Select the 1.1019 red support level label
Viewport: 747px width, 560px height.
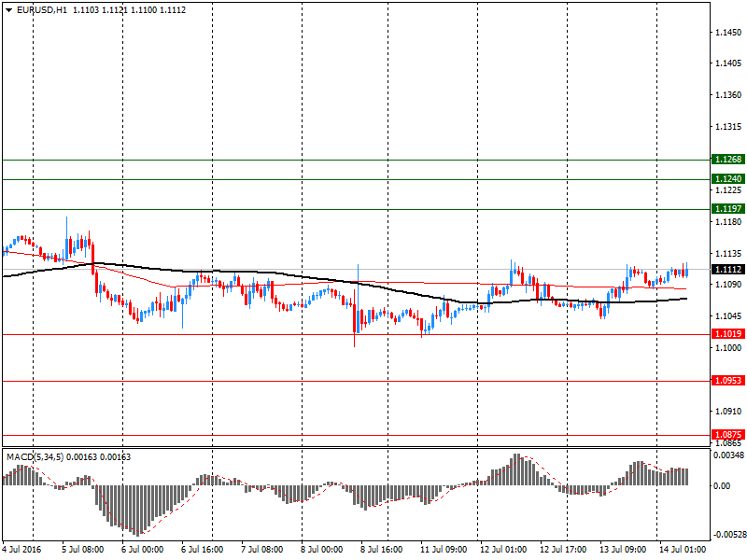click(728, 334)
